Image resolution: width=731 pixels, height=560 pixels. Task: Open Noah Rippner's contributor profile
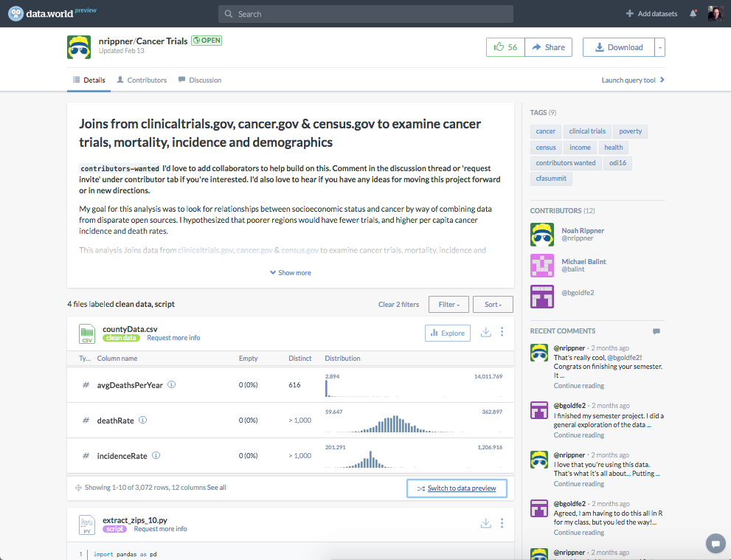[583, 231]
